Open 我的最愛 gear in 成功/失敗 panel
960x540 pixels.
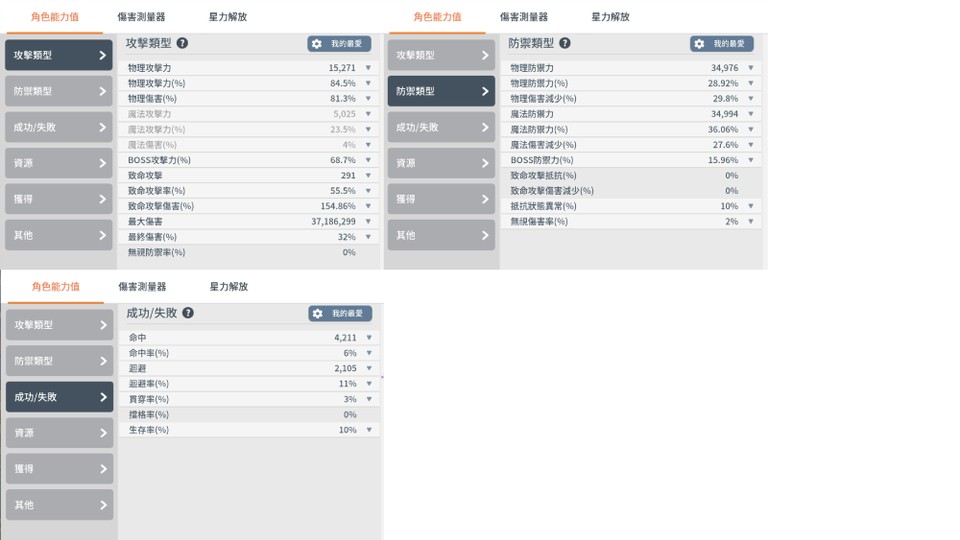pyautogui.click(x=340, y=313)
